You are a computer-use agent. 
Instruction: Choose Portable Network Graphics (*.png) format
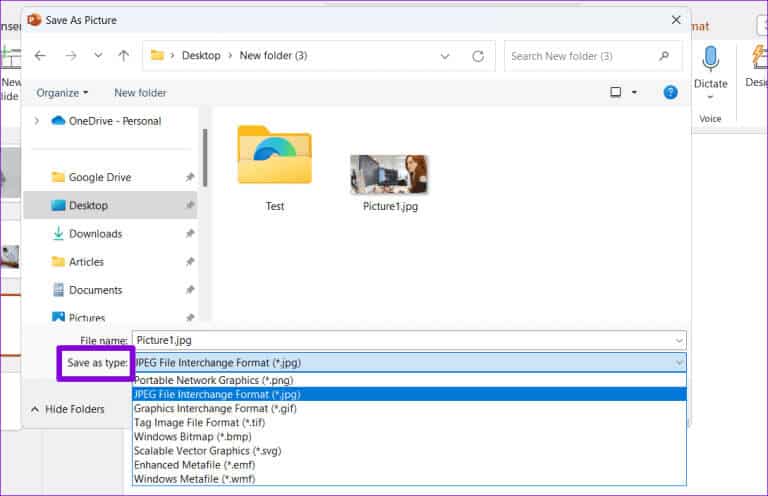coord(213,380)
